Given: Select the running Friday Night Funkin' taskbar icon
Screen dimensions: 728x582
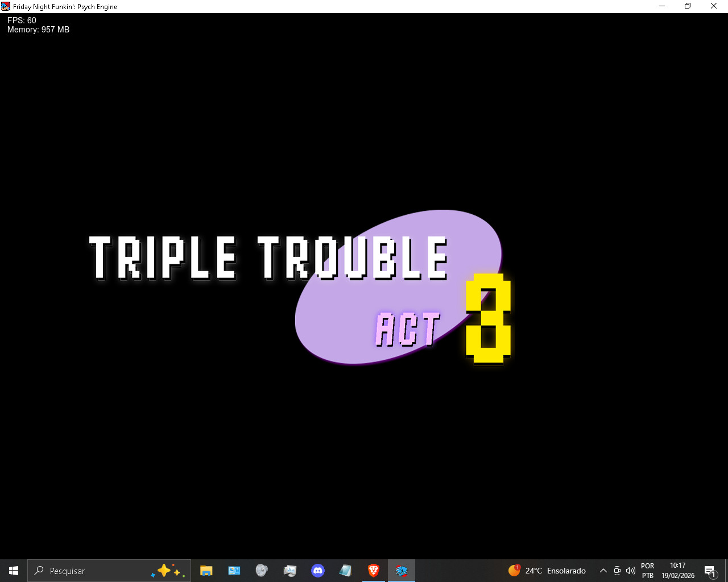Looking at the screenshot, I should point(402,571).
